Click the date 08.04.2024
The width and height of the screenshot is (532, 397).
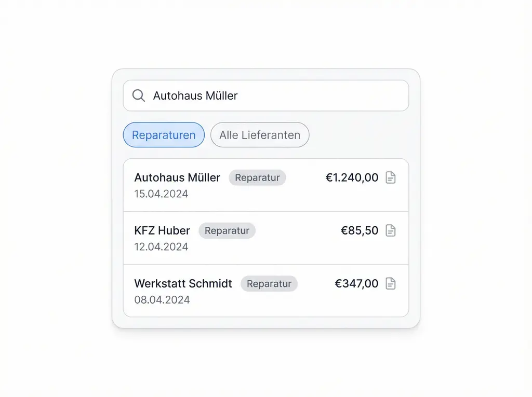tap(163, 299)
